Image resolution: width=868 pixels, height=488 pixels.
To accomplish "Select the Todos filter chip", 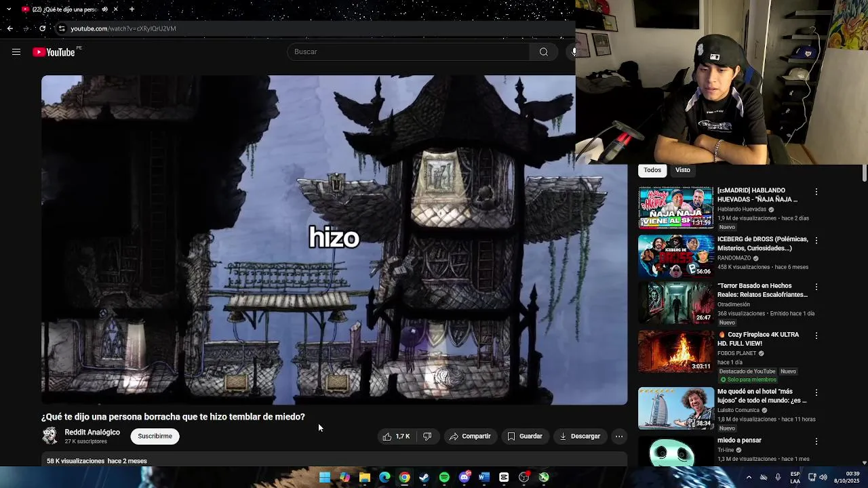I will (x=652, y=170).
